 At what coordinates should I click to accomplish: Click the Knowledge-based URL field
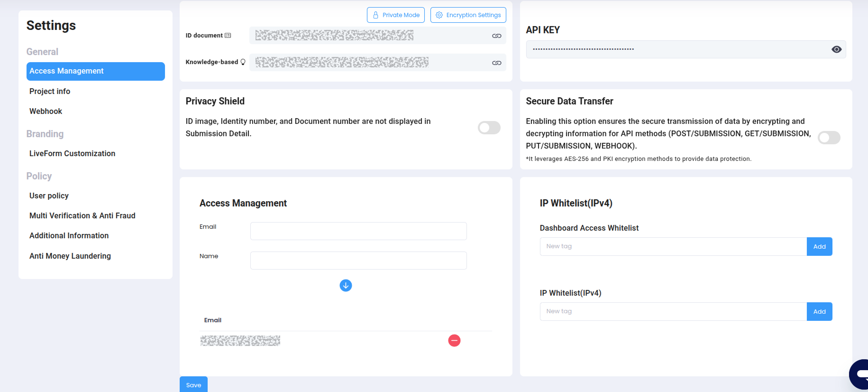pos(378,62)
